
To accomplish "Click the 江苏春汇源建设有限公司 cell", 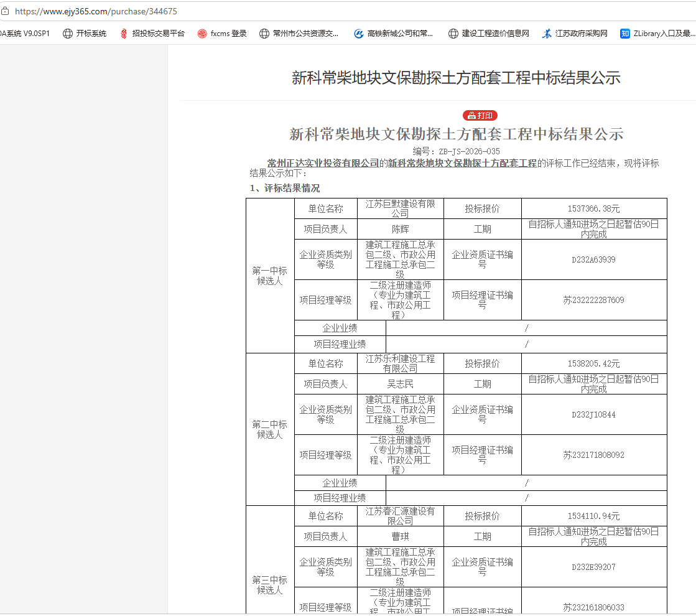I will pyautogui.click(x=401, y=516).
